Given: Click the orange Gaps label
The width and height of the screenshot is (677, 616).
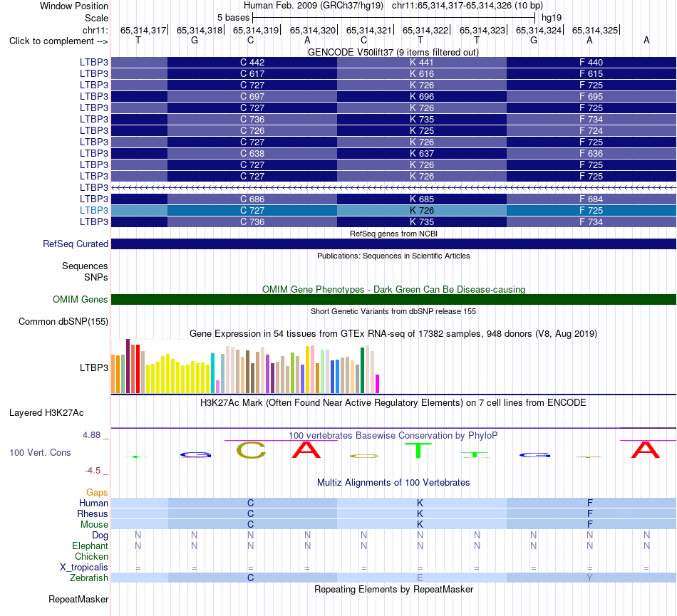Looking at the screenshot, I should (x=97, y=493).
